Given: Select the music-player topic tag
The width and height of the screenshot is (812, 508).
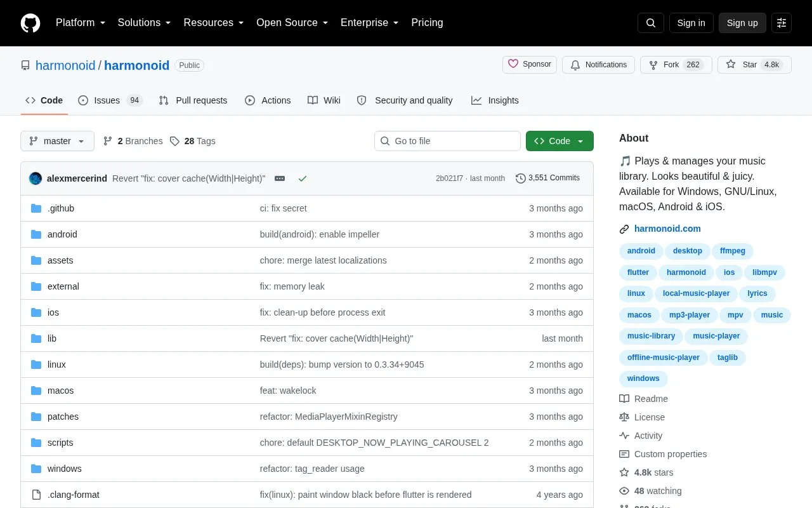Looking at the screenshot, I should 717,337.
